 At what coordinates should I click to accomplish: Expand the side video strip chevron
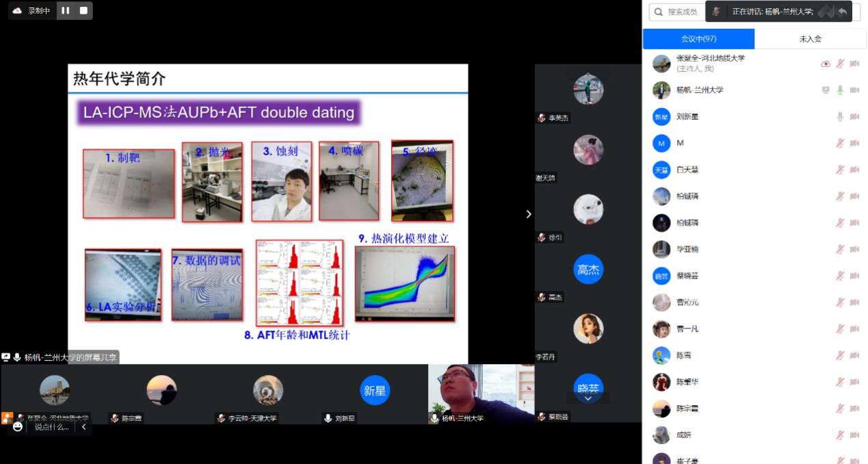point(528,214)
